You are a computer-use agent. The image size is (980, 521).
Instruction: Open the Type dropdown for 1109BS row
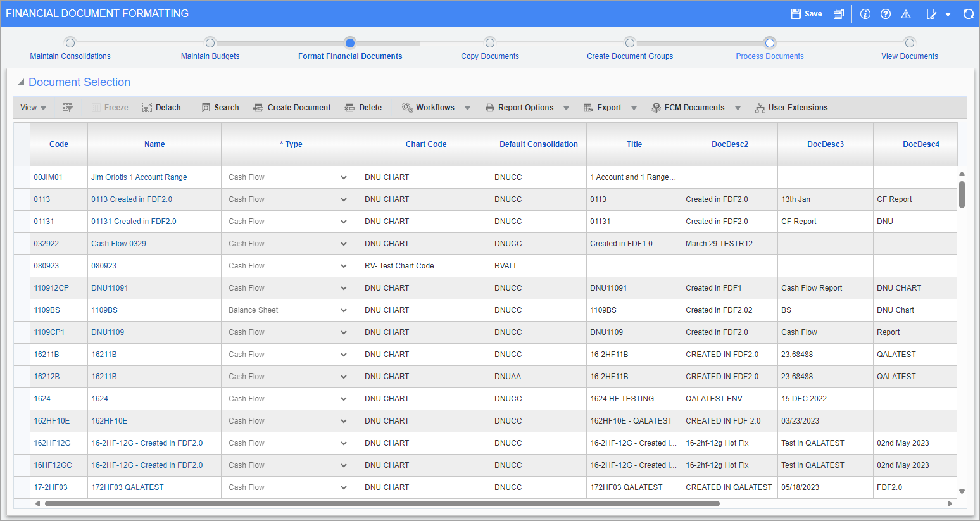(344, 310)
